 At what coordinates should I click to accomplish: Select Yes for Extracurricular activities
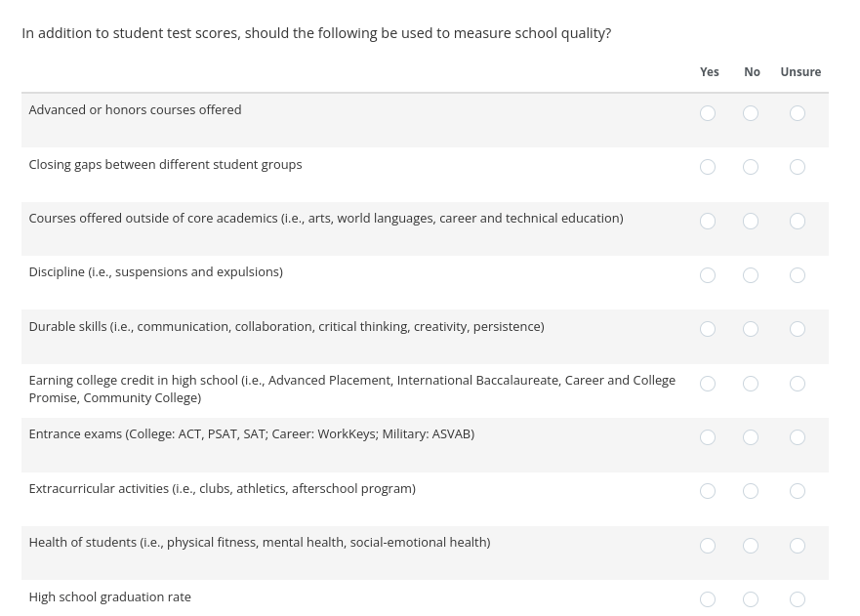[x=708, y=491]
